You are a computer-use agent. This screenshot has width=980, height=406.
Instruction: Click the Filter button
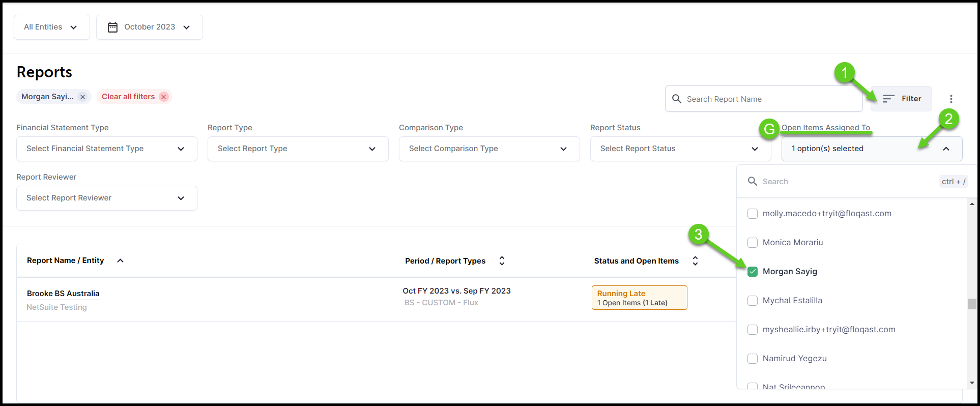[901, 99]
